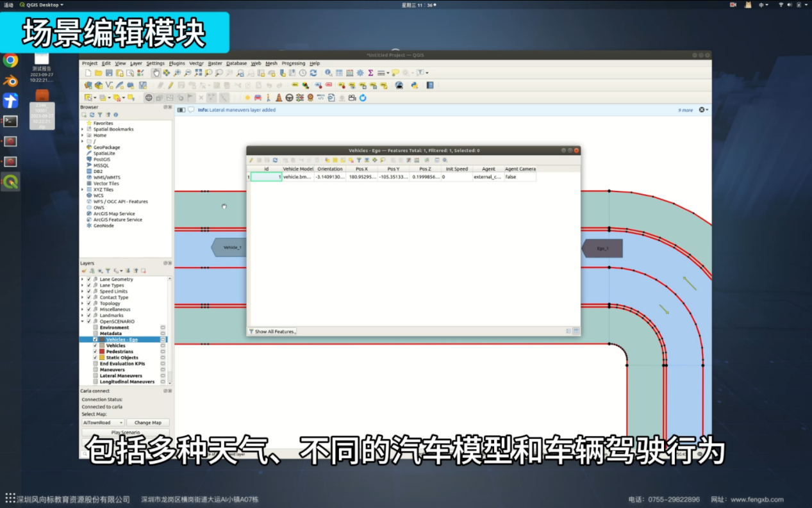This screenshot has height=508, width=812.
Task: Open the Python console icon
Action: point(415,85)
